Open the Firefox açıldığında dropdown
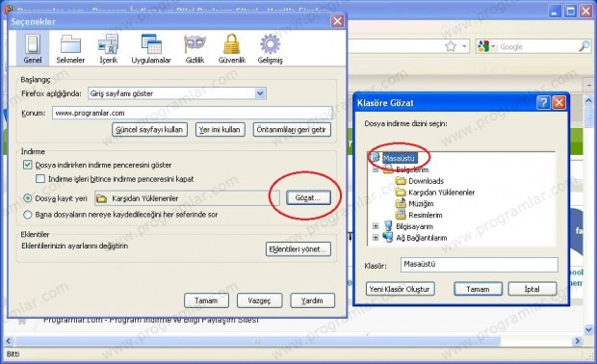 176,93
